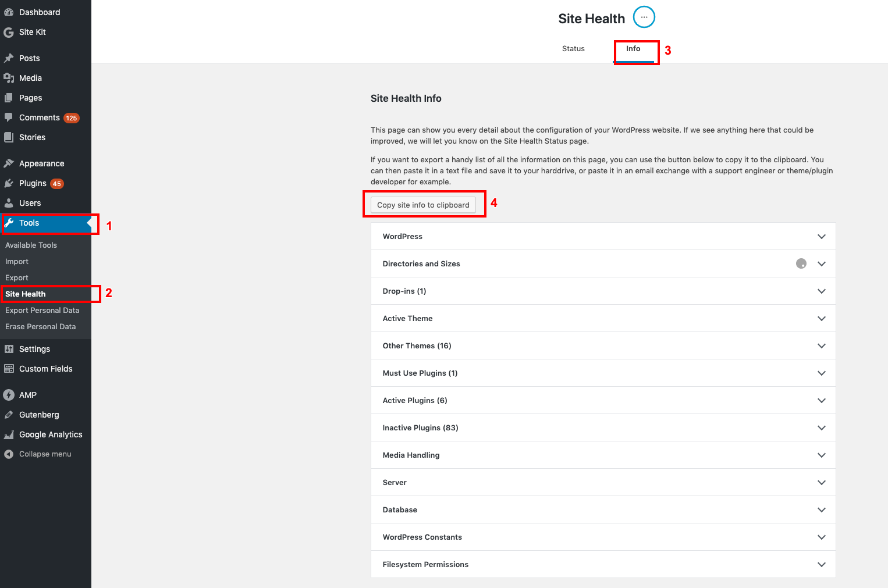The height and width of the screenshot is (588, 888).
Task: Click the Plugins plug icon
Action: [9, 183]
